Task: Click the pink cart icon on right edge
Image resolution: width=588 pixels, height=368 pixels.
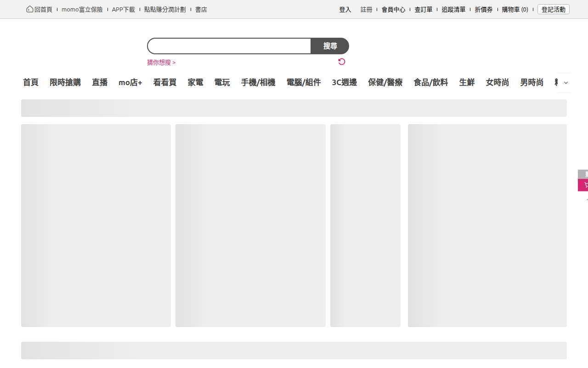Action: [x=583, y=185]
